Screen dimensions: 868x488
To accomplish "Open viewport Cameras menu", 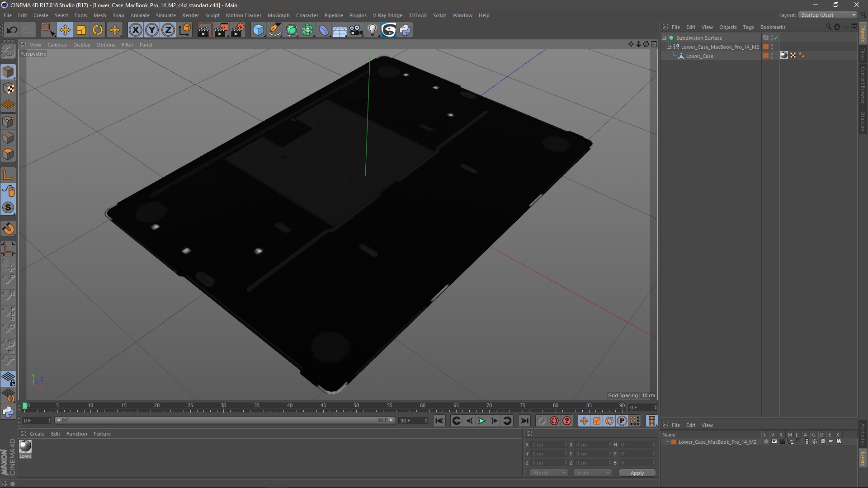I will click(x=57, y=45).
